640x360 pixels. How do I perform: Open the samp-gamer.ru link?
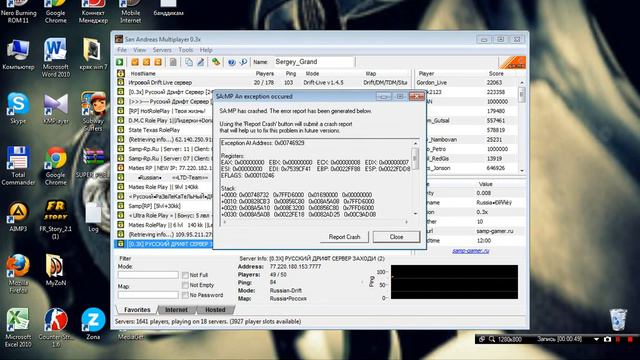471,251
